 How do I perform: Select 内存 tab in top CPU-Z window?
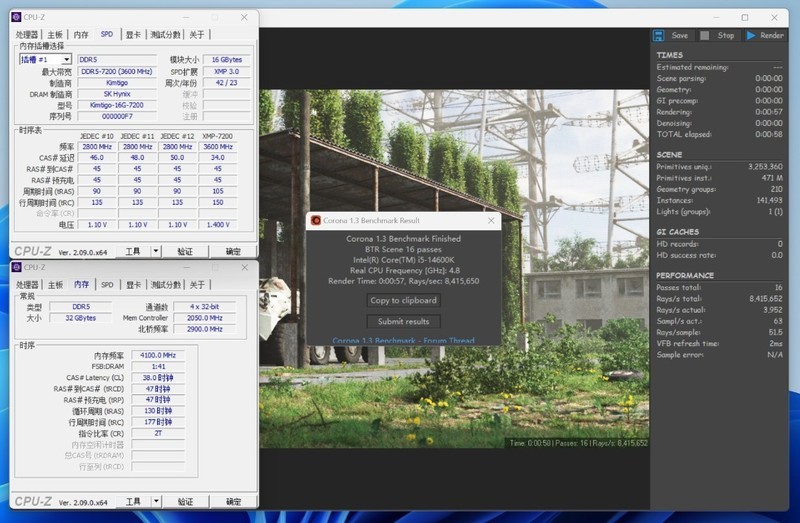tap(81, 34)
